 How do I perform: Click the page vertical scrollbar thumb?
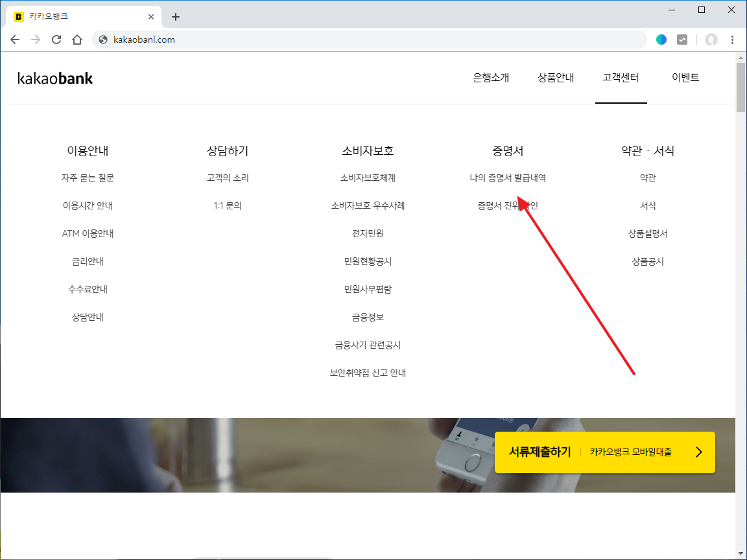point(741,87)
